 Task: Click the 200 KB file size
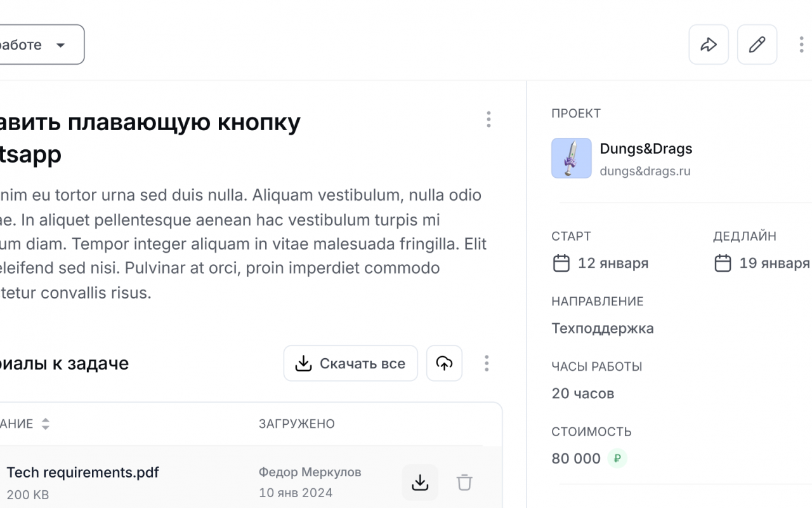click(28, 495)
